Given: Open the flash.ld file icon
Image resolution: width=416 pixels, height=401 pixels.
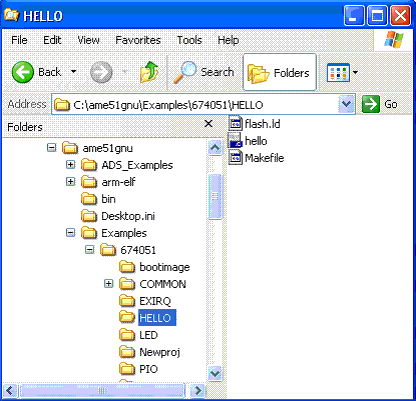Looking at the screenshot, I should 235,123.
